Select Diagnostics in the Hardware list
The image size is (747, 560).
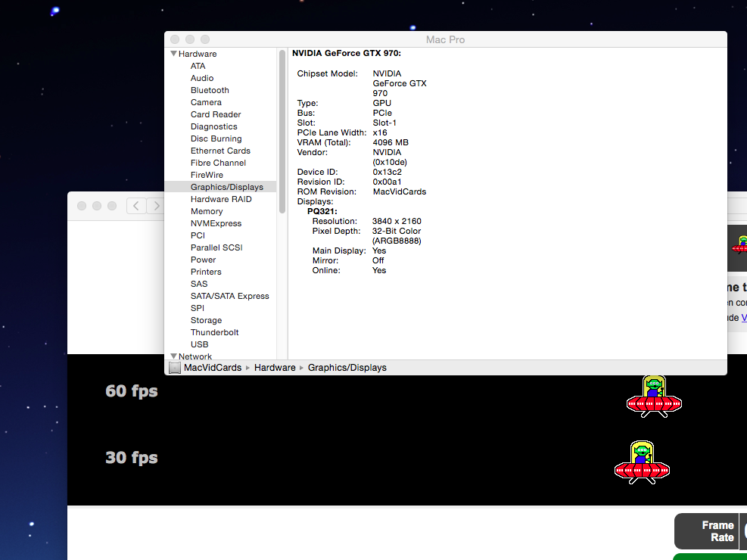(x=214, y=126)
